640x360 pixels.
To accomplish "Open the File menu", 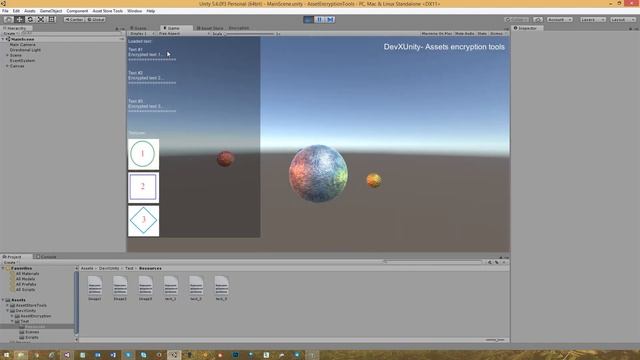I will pyautogui.click(x=5, y=11).
